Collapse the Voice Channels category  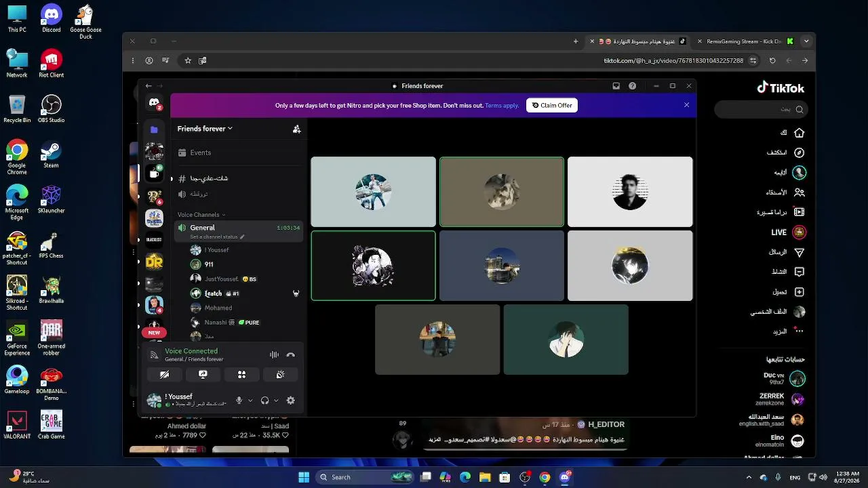pos(201,215)
